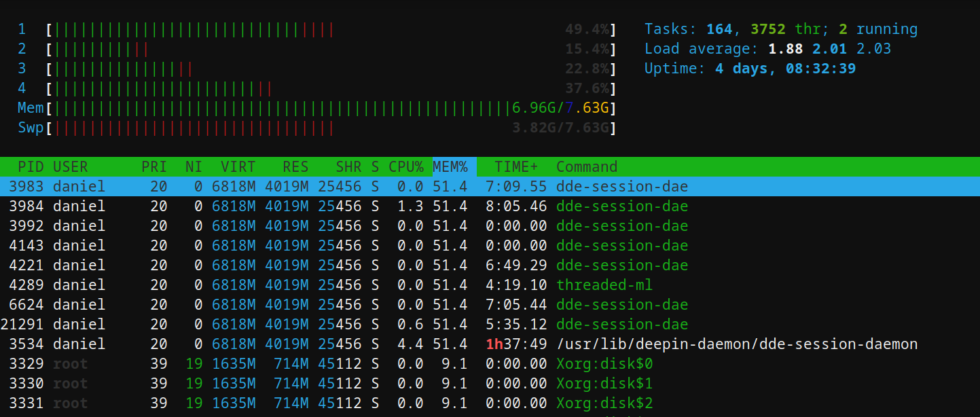Click the S state column header
The height and width of the screenshot is (417, 980).
tap(375, 167)
